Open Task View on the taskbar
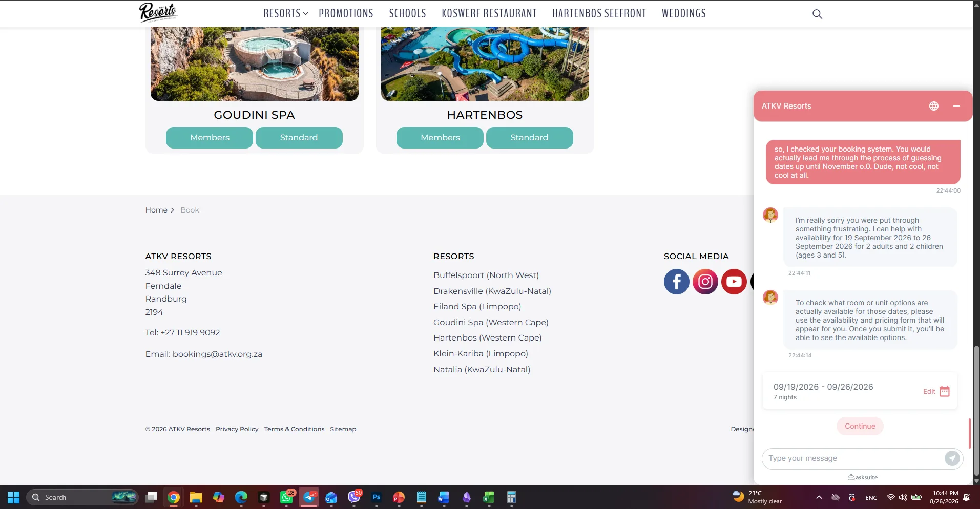The image size is (980, 509). coord(151,497)
